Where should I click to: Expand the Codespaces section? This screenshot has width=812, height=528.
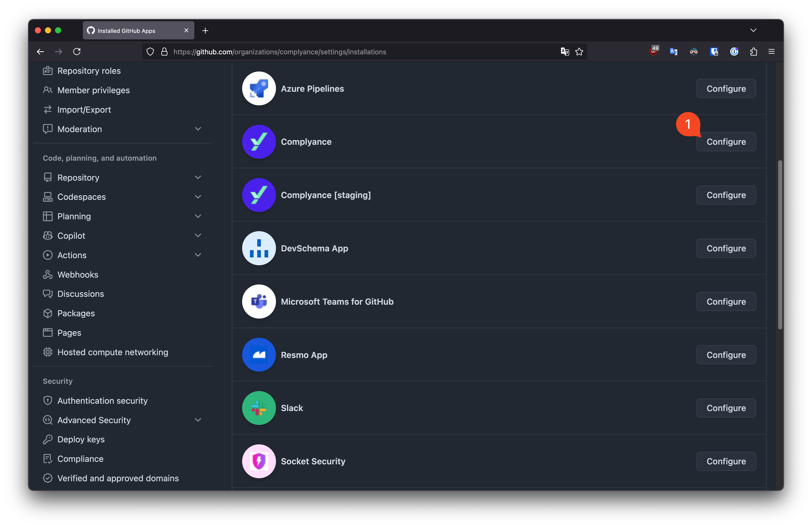coord(198,197)
